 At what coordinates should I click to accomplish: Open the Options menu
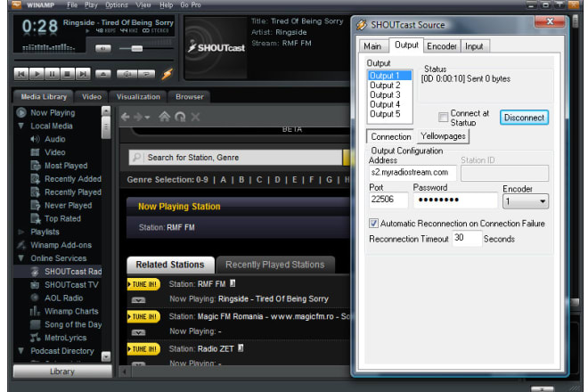tap(116, 5)
